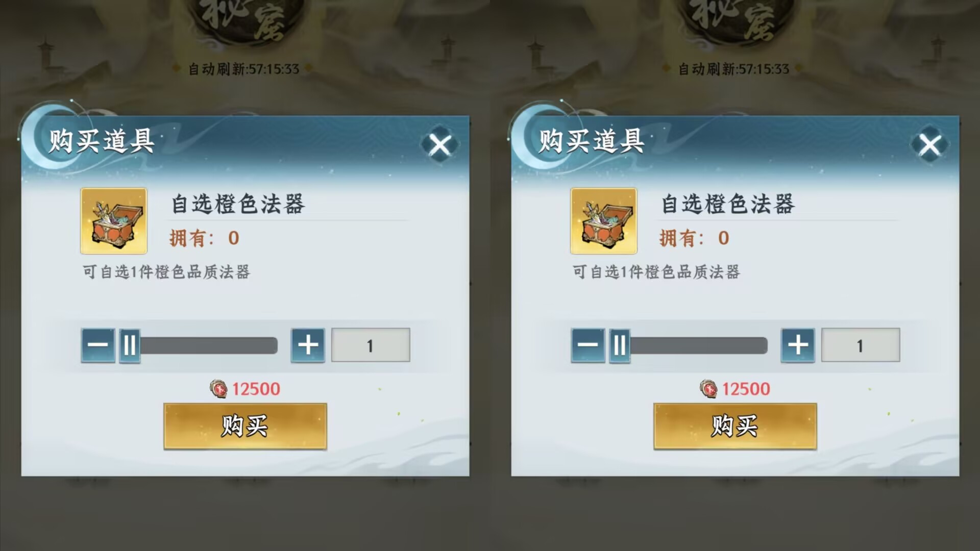Focus the left dialog quantity input field
This screenshot has height=551, width=980.
point(371,345)
